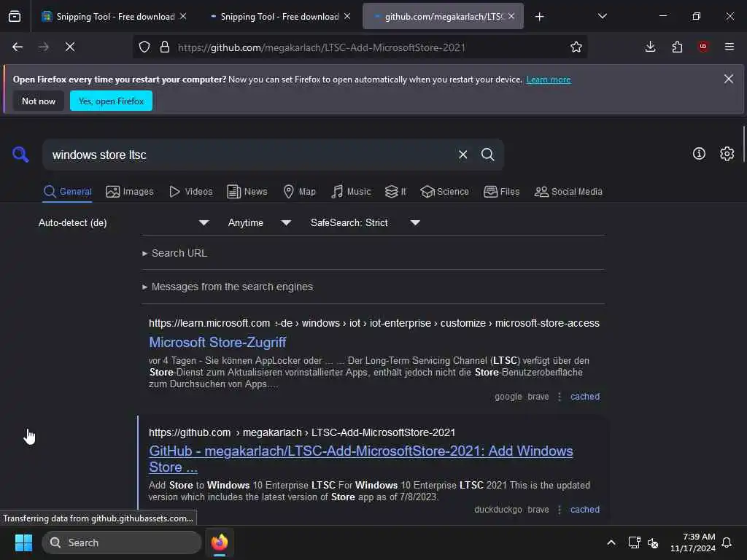The width and height of the screenshot is (747, 560).
Task: Switch to second Snipping Tool tab
Action: [278, 17]
